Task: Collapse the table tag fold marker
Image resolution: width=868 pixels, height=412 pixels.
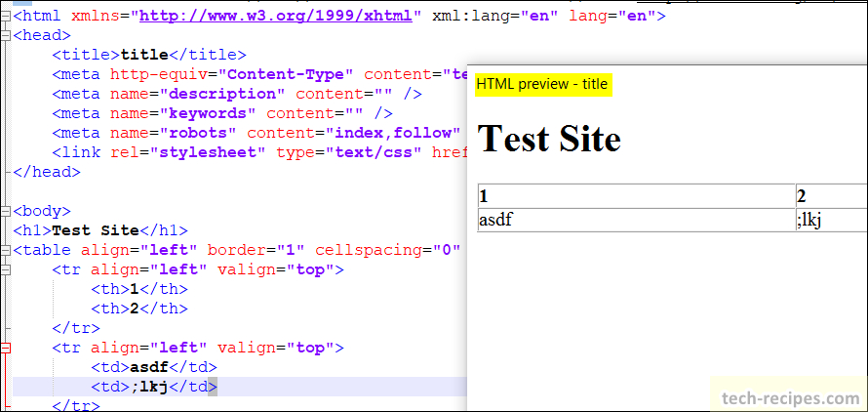Action: click(6, 251)
